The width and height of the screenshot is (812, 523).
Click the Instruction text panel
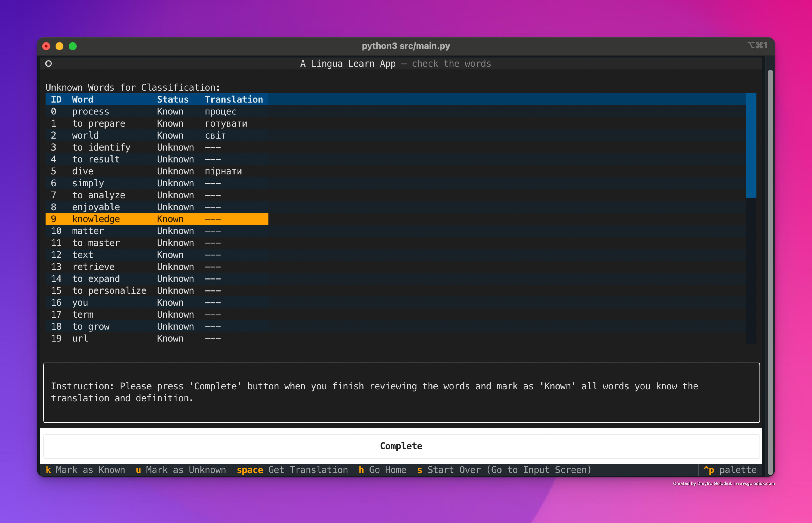point(401,393)
